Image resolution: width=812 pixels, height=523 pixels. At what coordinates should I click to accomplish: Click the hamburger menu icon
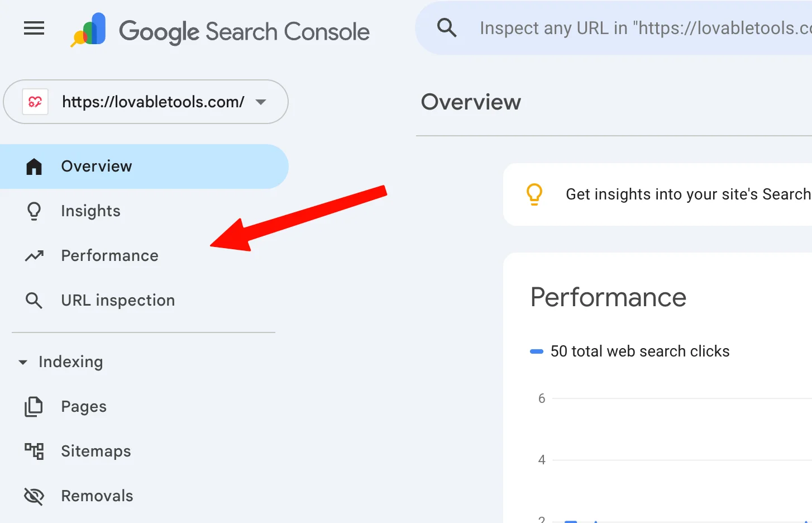pyautogui.click(x=34, y=28)
